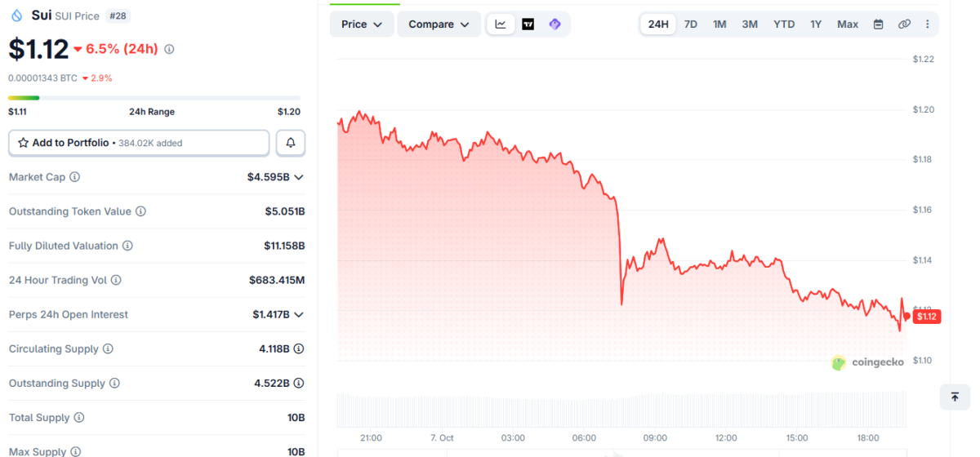
Task: Select the purple diamond chart icon
Action: tap(555, 24)
